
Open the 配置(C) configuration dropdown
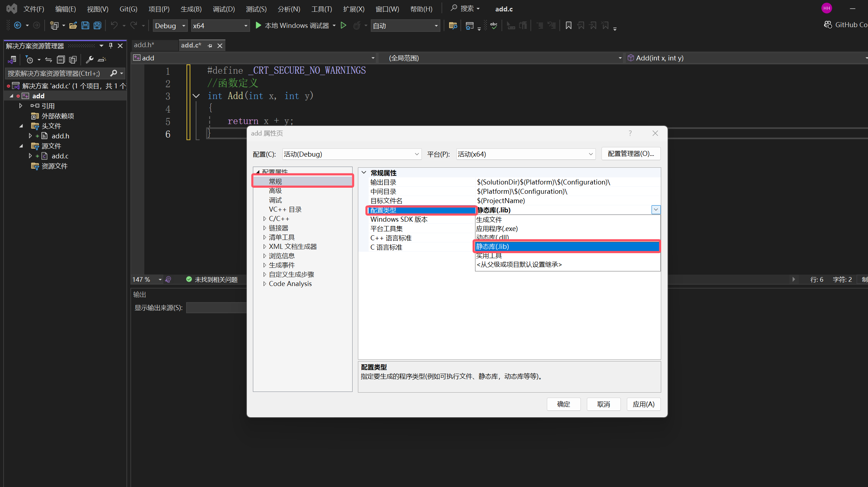tap(351, 154)
